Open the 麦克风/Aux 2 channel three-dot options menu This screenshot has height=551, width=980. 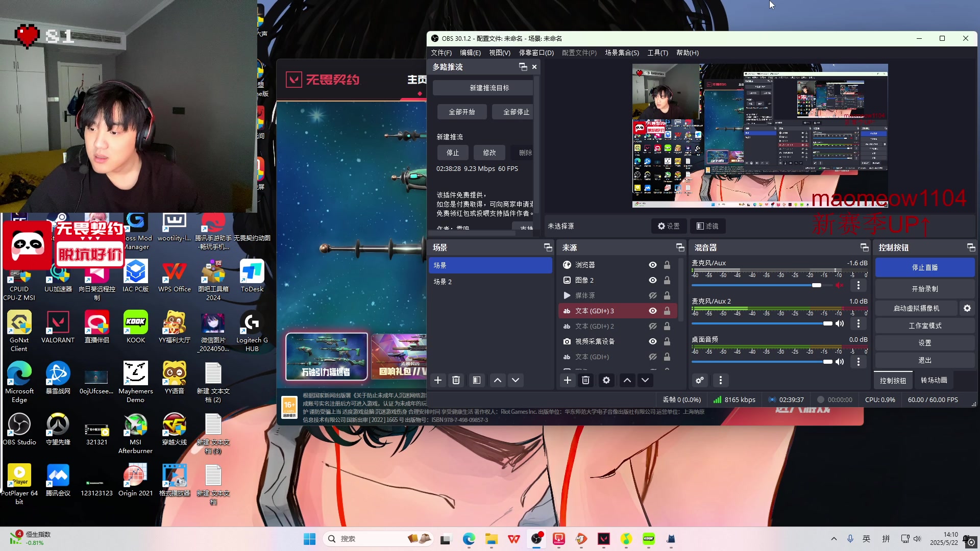(859, 323)
